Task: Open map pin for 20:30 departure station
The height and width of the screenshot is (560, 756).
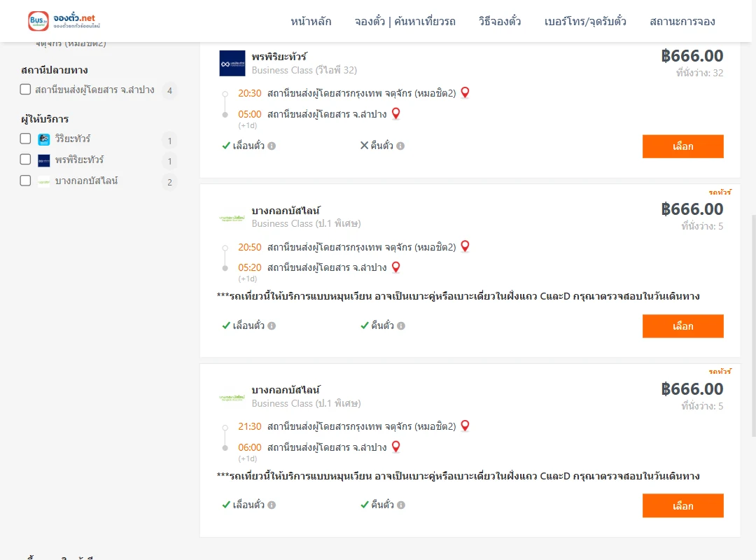Action: click(x=465, y=92)
